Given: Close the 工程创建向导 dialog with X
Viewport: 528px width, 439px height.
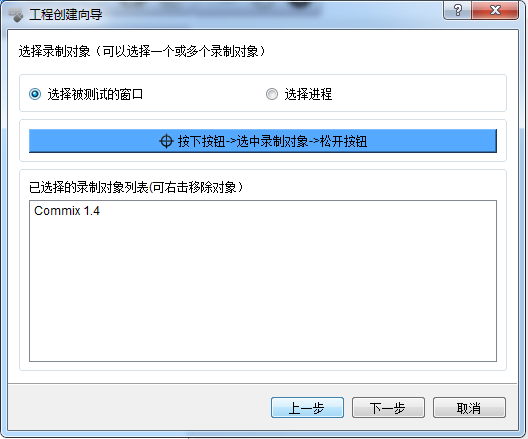Looking at the screenshot, I should [495, 10].
